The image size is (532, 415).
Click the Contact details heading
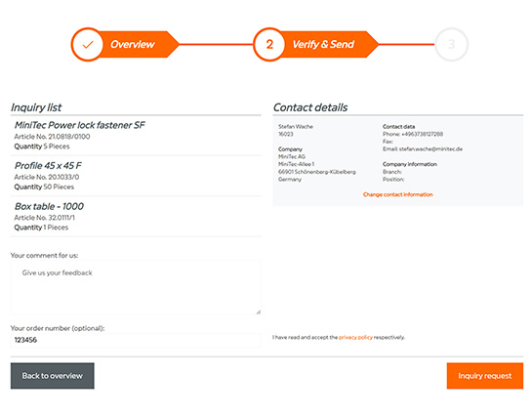tap(310, 107)
